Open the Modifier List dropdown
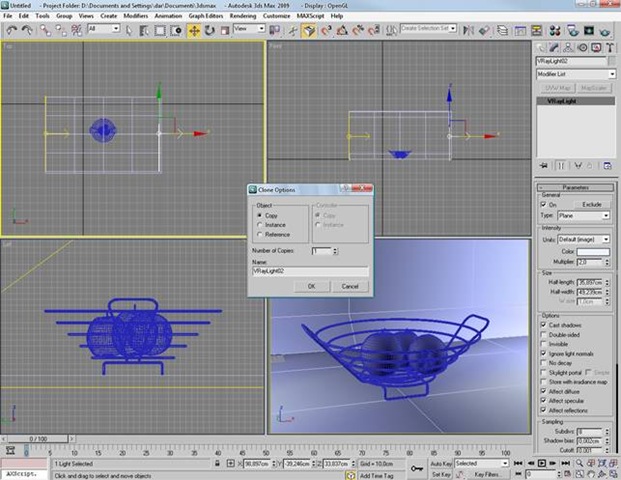The height and width of the screenshot is (480, 621). point(574,74)
